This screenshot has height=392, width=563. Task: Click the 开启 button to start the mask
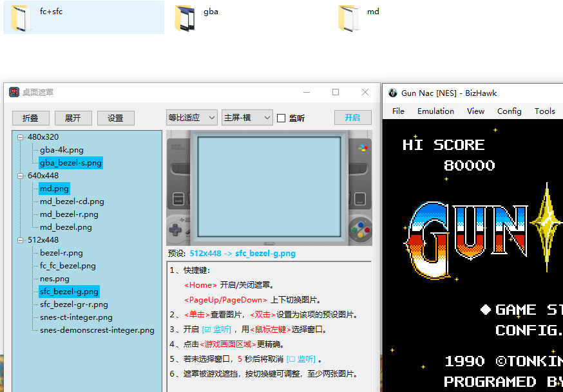[353, 117]
